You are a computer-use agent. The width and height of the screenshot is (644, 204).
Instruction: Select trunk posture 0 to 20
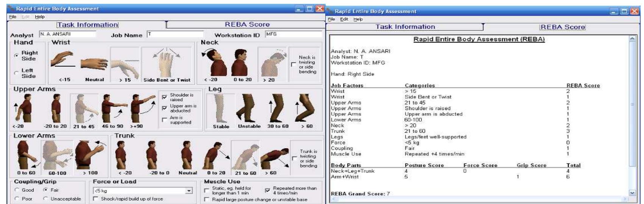coord(216,155)
